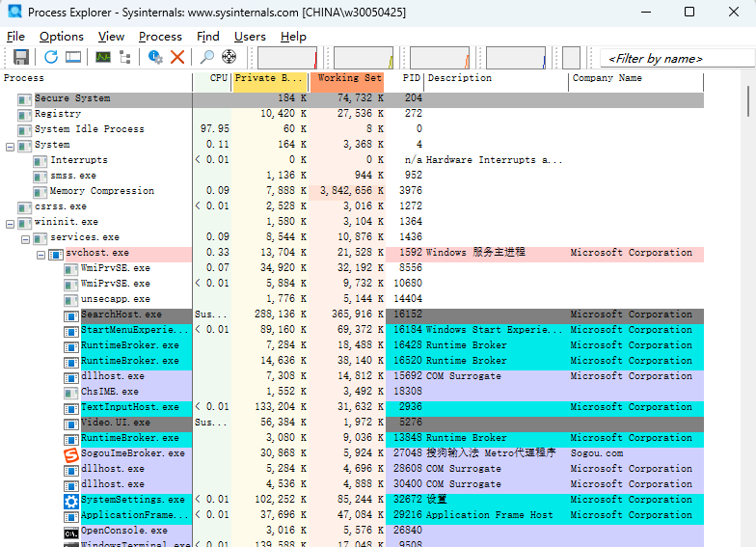
Task: Select the csrss.exe process row
Action: (352, 206)
